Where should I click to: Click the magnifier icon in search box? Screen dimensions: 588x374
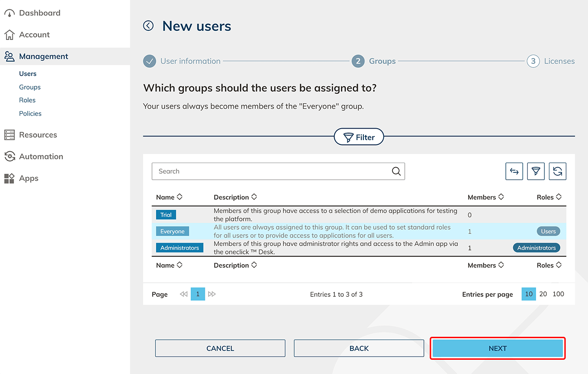click(x=396, y=171)
